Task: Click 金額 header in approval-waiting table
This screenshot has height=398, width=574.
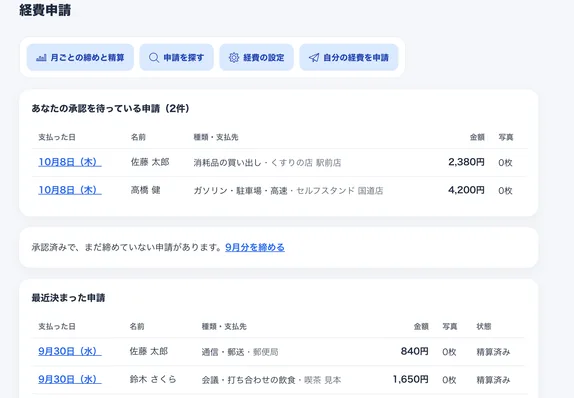Action: [477, 137]
